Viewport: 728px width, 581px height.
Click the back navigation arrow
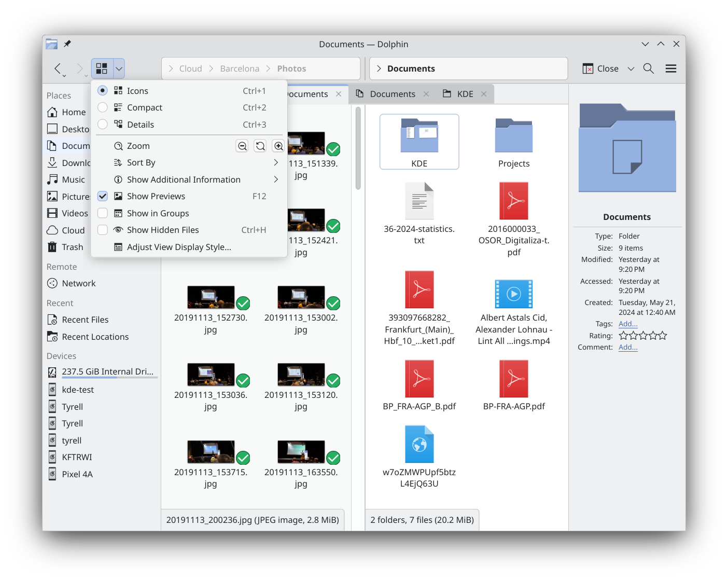58,68
